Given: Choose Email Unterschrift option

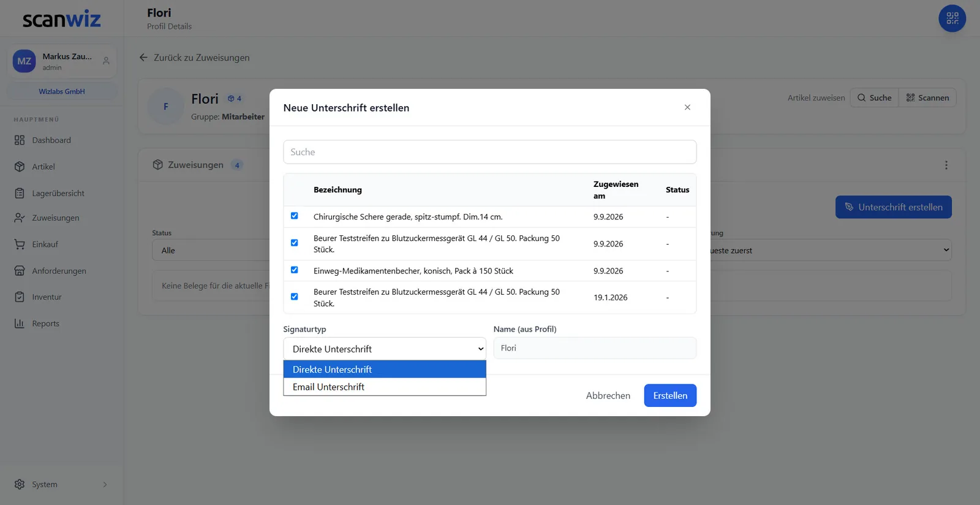Looking at the screenshot, I should pos(385,387).
